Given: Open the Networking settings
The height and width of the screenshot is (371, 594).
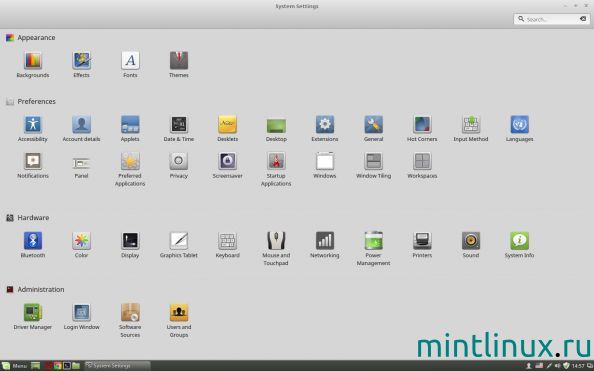Looking at the screenshot, I should (x=325, y=245).
